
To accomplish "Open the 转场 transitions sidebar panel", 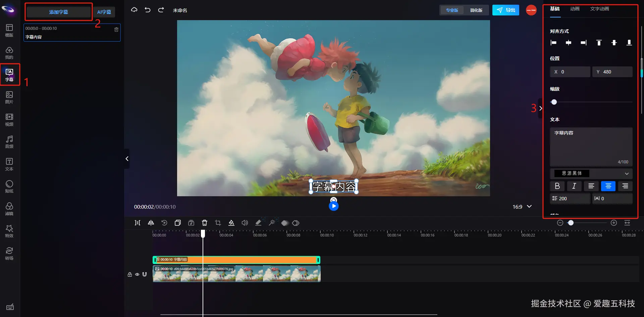I will (9, 254).
